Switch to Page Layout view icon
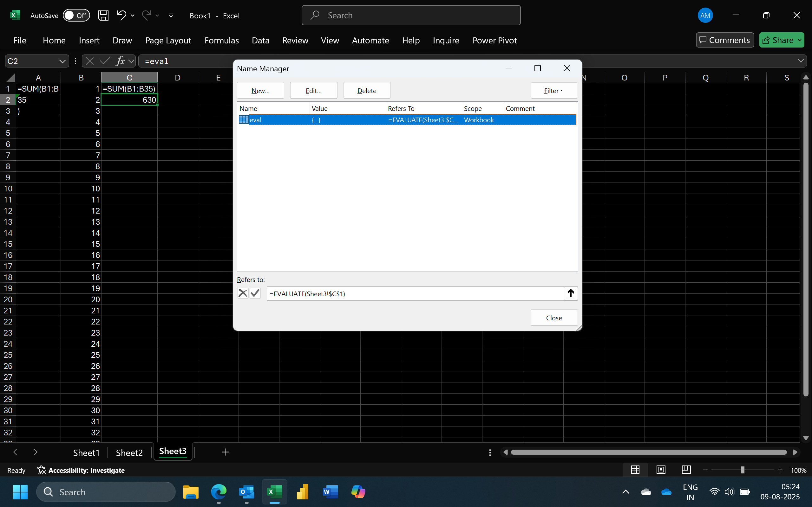 [661, 470]
